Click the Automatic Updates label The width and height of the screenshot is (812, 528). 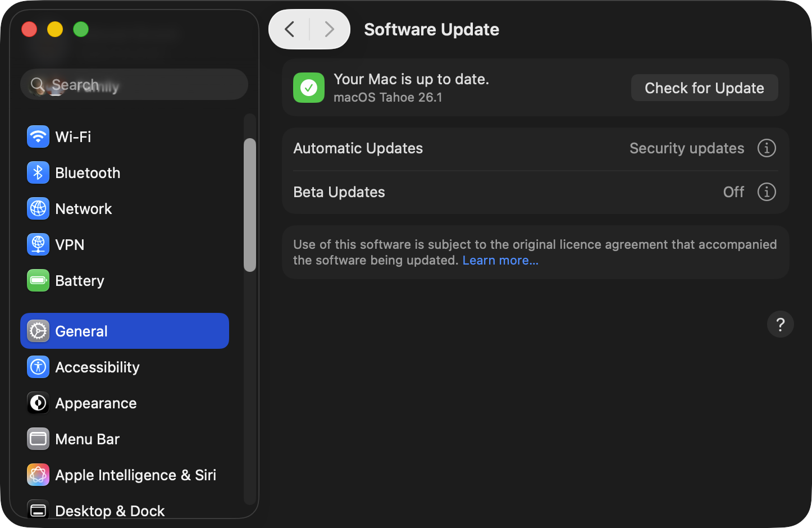click(x=358, y=148)
